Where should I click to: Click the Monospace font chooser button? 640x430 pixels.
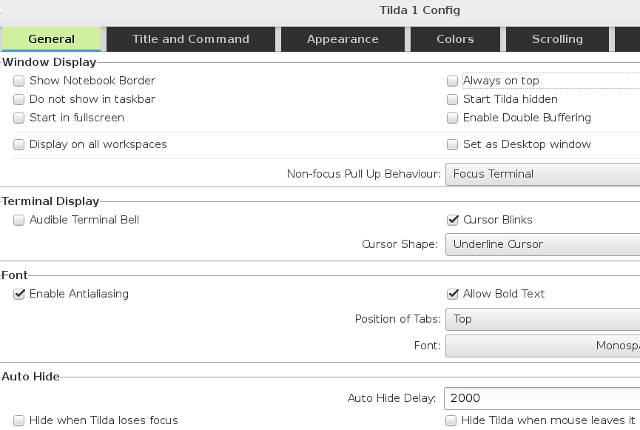pos(542,346)
